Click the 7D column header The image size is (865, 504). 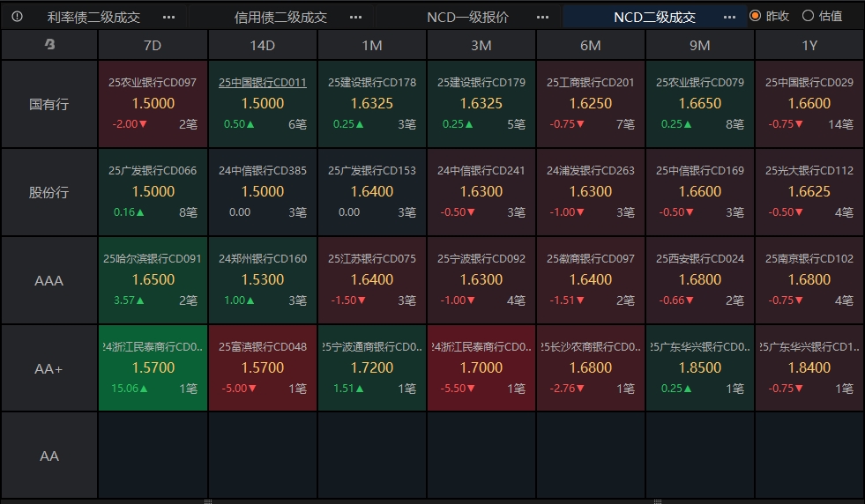(x=153, y=45)
